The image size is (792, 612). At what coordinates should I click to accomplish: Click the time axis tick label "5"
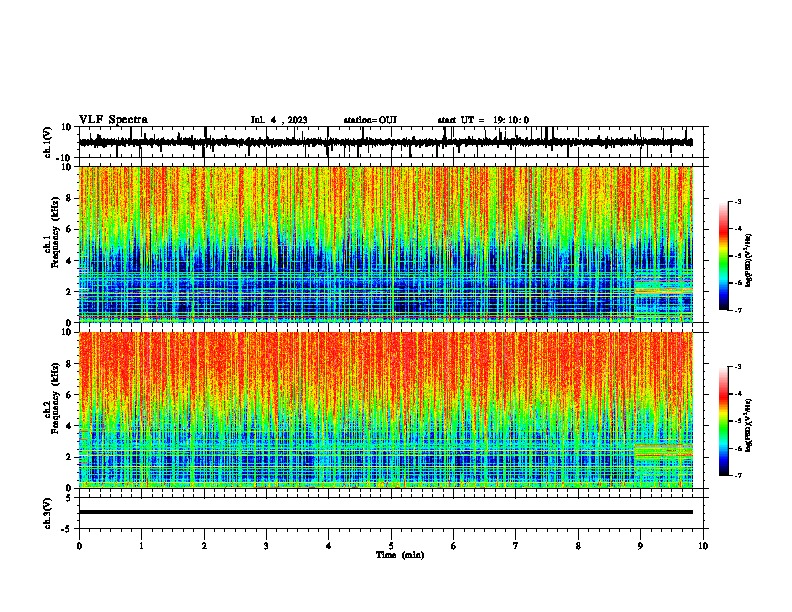click(391, 545)
